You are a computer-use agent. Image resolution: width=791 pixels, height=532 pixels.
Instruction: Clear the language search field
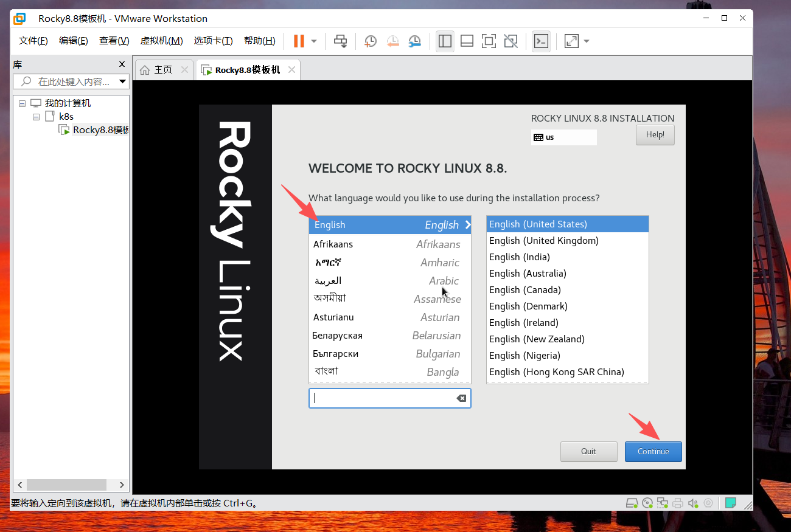coord(461,398)
